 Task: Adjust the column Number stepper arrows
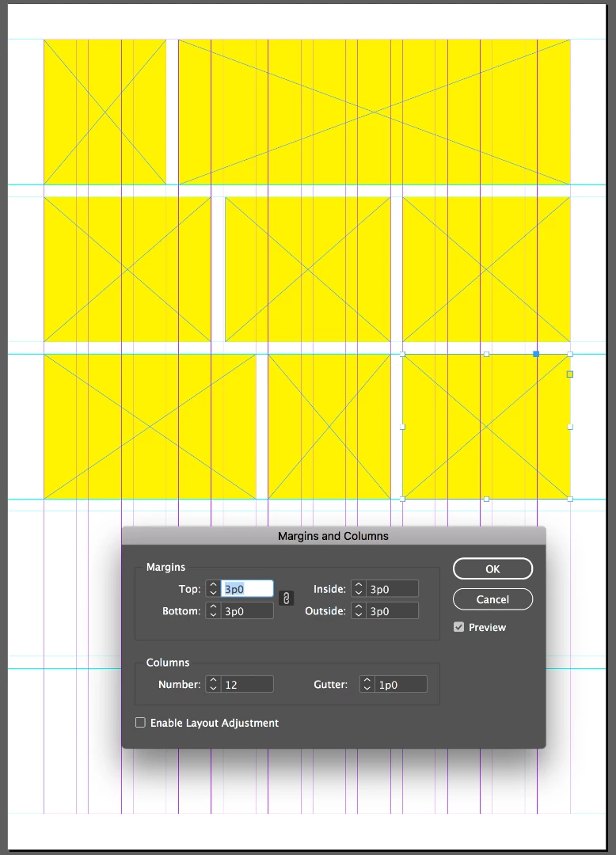point(213,684)
